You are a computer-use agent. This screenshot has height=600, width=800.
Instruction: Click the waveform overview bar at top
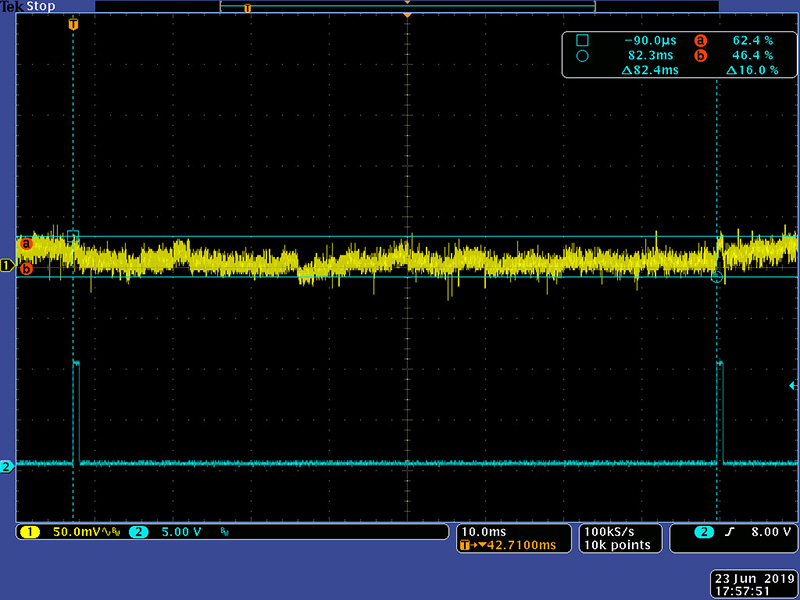tap(407, 7)
